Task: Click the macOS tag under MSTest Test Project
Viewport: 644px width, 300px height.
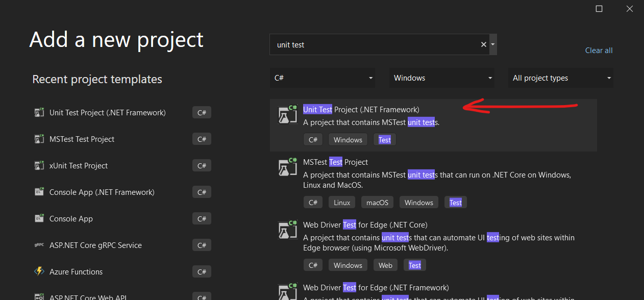Action: point(377,202)
